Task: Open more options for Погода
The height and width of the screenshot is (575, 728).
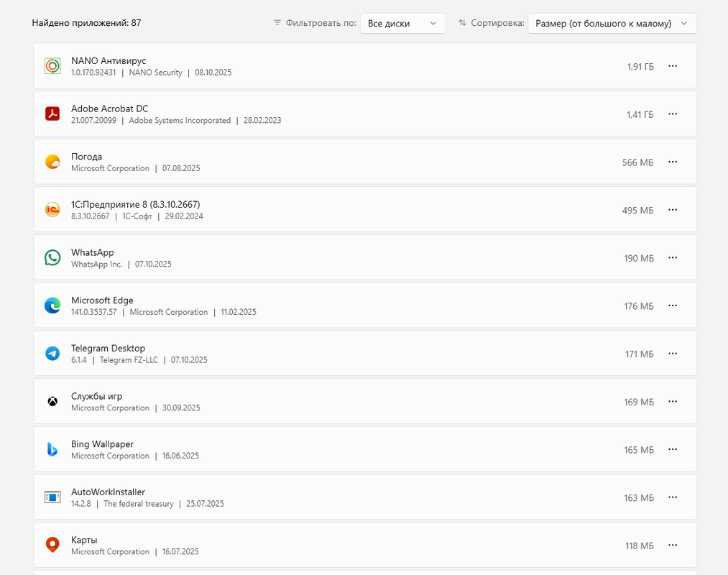Action: coord(672,162)
